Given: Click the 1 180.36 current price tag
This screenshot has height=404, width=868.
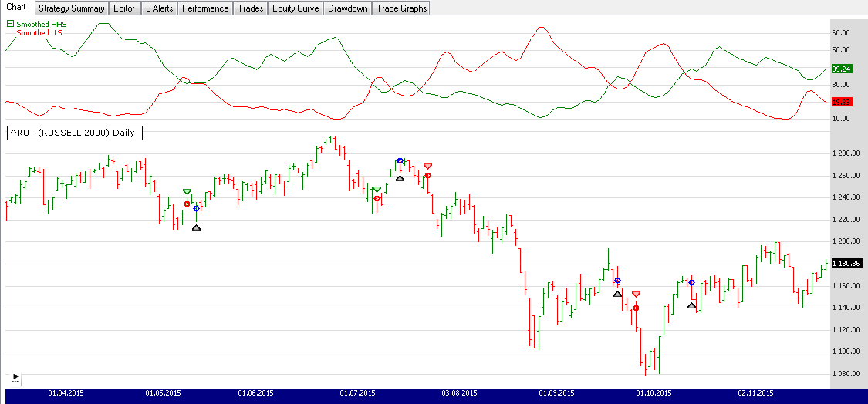Looking at the screenshot, I should [846, 263].
